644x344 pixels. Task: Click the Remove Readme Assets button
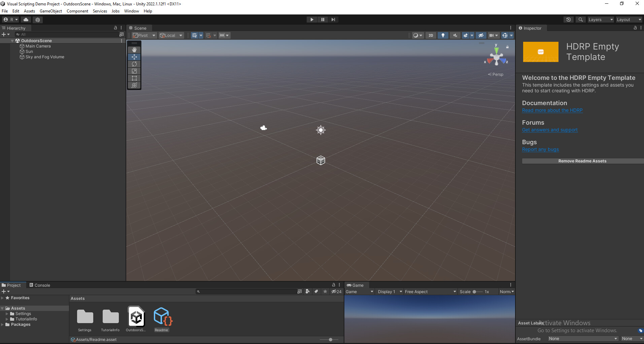point(582,161)
